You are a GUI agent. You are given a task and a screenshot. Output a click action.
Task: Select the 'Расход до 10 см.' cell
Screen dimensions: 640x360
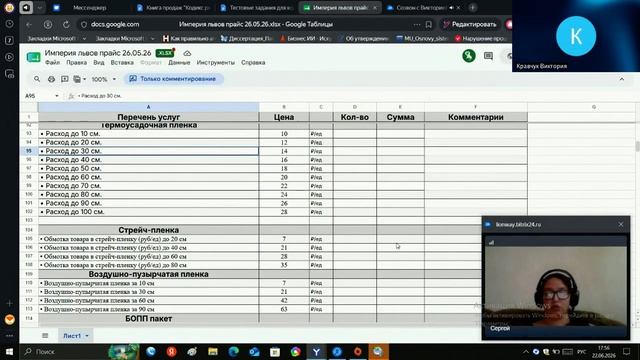point(149,133)
